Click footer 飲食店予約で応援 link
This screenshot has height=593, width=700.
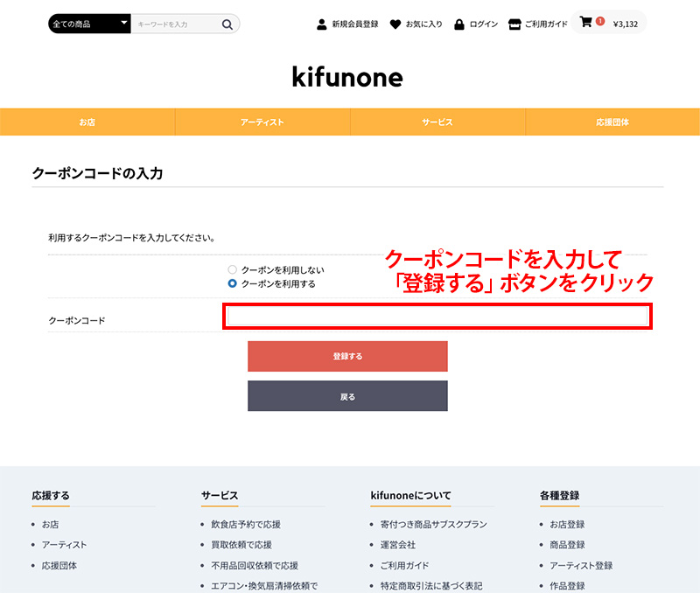246,524
